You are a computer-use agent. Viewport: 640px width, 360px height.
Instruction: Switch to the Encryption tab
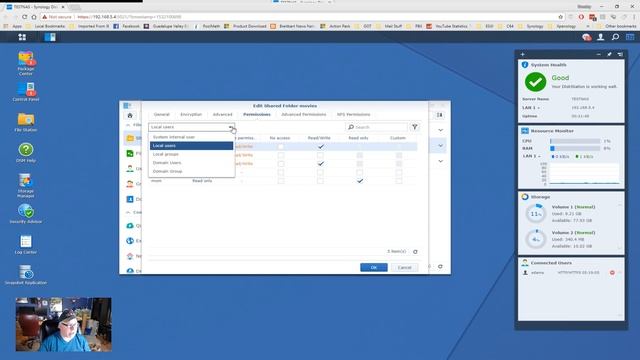click(191, 115)
